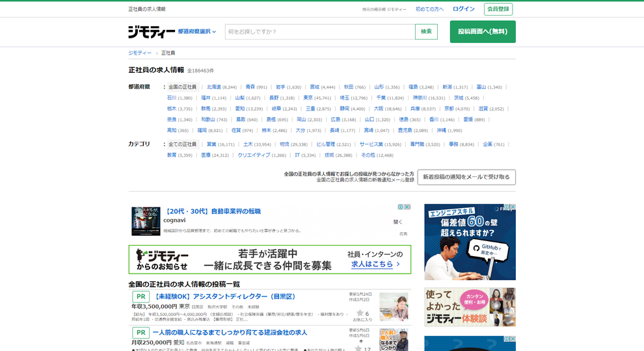Select the 企画 category
Screen dimensions: 644x351
pos(487,144)
